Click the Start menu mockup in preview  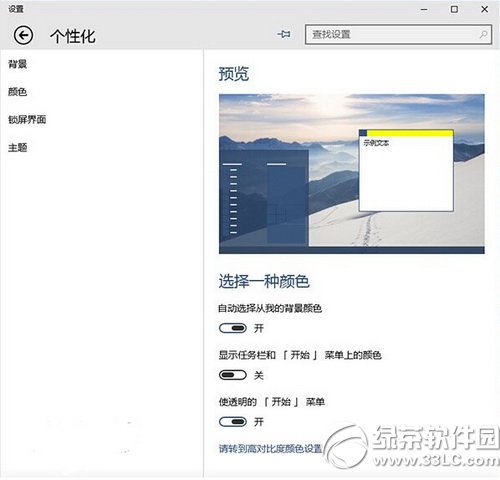tap(264, 198)
